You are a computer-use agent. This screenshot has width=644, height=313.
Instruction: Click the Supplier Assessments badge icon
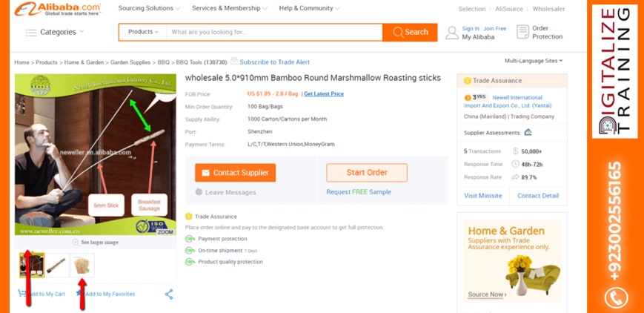click(528, 132)
